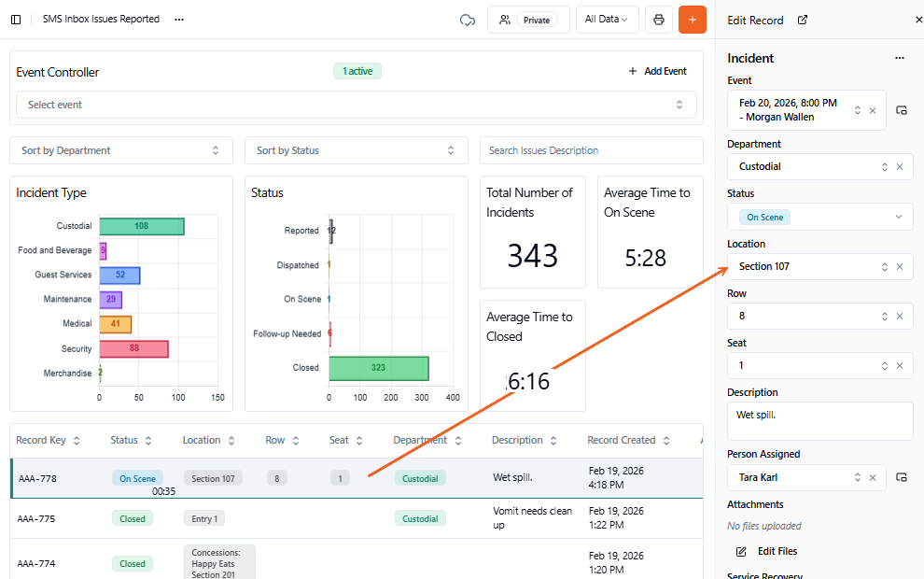Sort table by Record Key column
The width and height of the screenshot is (924, 579).
point(77,441)
